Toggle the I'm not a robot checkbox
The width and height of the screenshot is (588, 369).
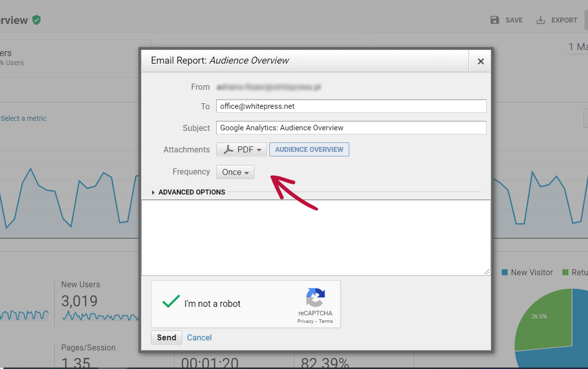click(x=171, y=302)
